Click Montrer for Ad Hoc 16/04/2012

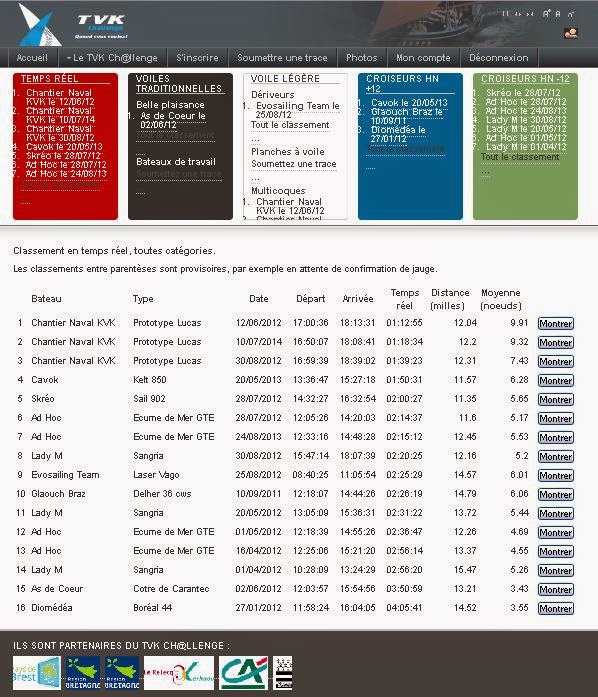[x=556, y=552]
